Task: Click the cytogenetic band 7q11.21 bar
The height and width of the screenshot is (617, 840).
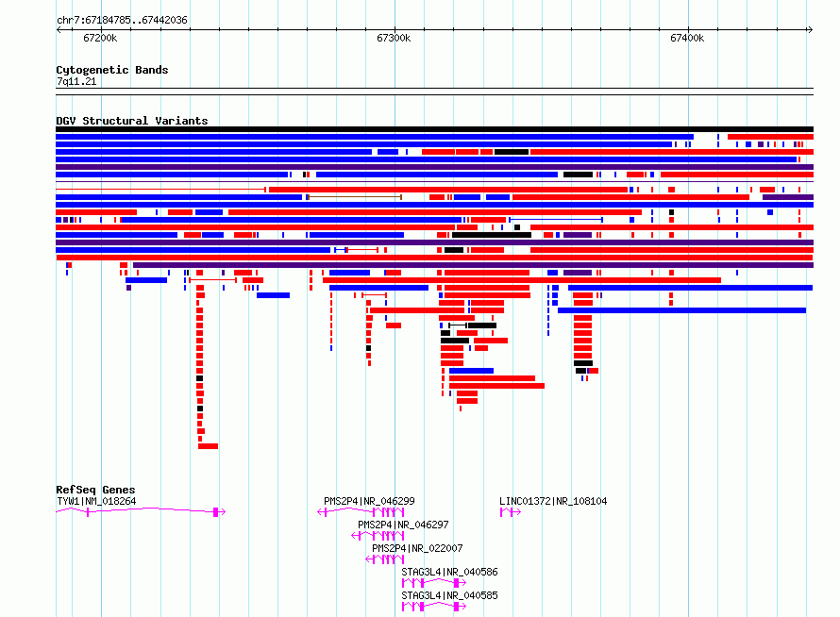Action: click(434, 92)
